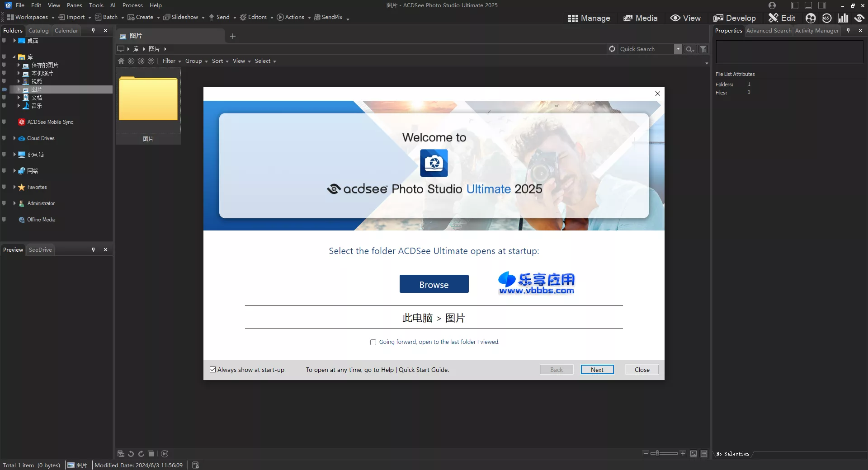Open ACDSee 365 cloud service
The height and width of the screenshot is (470, 868).
(x=826, y=18)
